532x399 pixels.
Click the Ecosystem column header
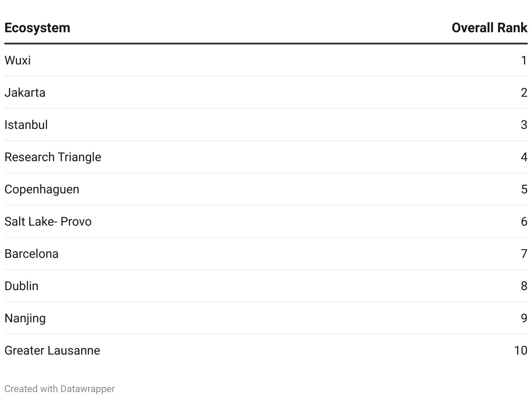coord(37,28)
